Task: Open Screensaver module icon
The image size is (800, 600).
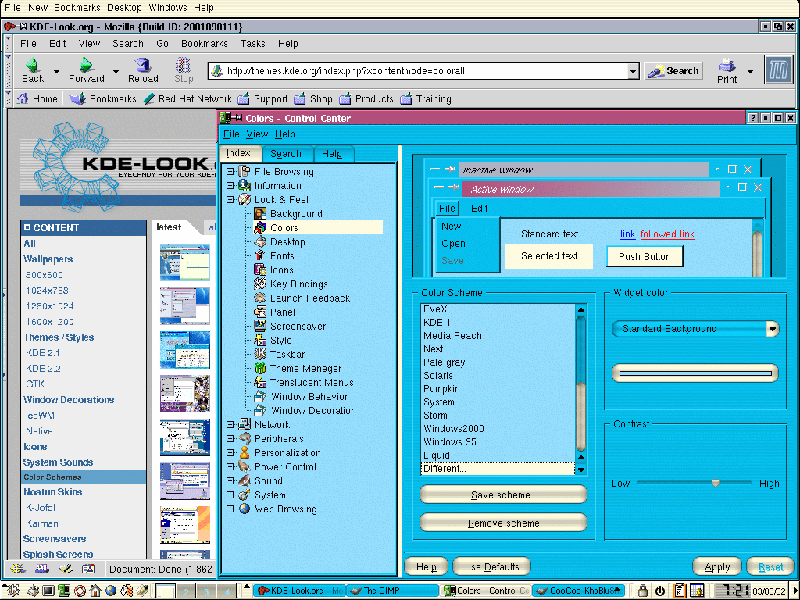Action: tap(260, 326)
